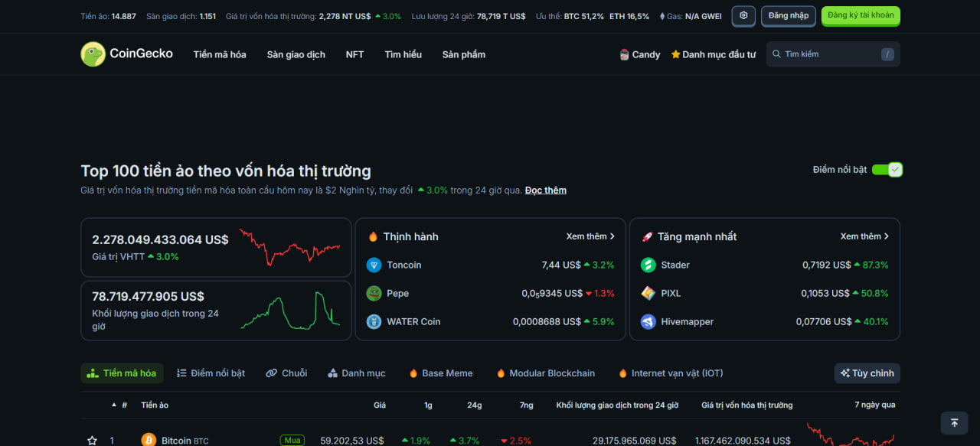This screenshot has width=980, height=446.
Task: Toggle the Điểm nổi bật switch off
Action: (887, 170)
